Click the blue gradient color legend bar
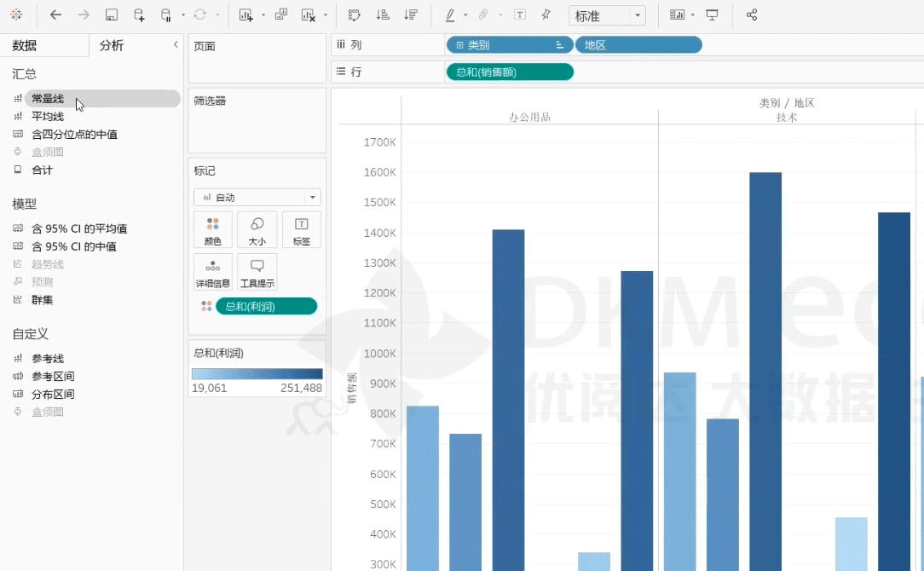 pyautogui.click(x=257, y=373)
